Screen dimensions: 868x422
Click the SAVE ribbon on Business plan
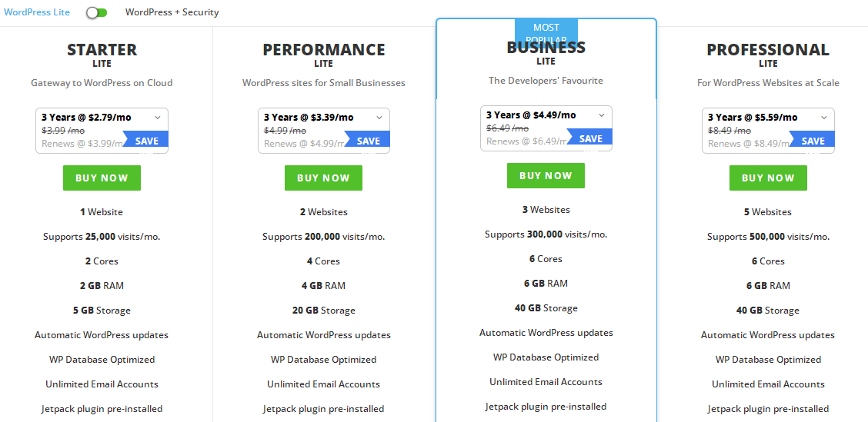591,138
